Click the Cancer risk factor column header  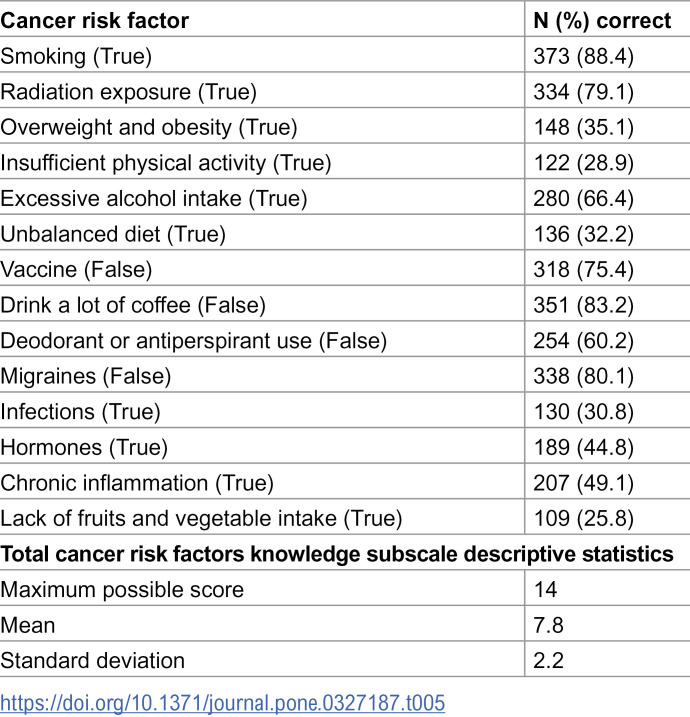[x=95, y=21]
